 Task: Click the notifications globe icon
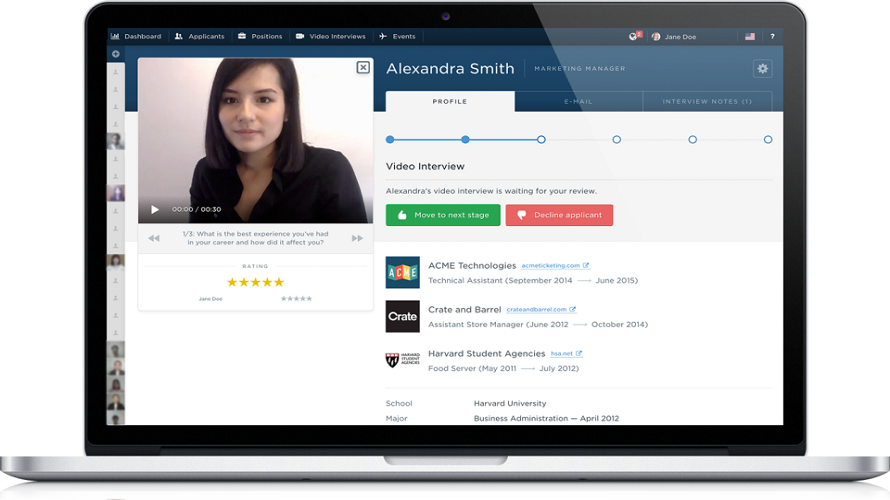point(635,36)
